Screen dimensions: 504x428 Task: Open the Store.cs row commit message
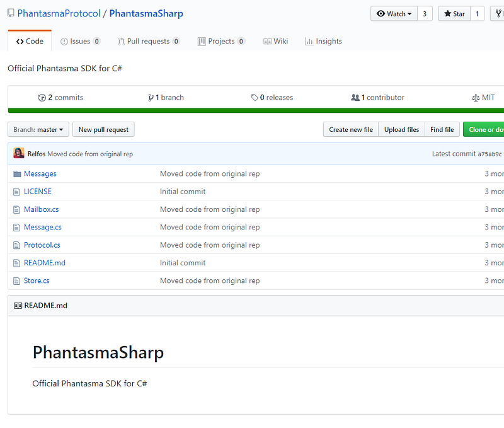click(x=210, y=281)
